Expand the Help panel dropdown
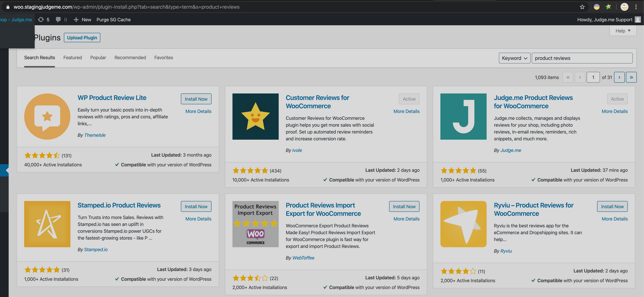The image size is (644, 297). tap(623, 30)
